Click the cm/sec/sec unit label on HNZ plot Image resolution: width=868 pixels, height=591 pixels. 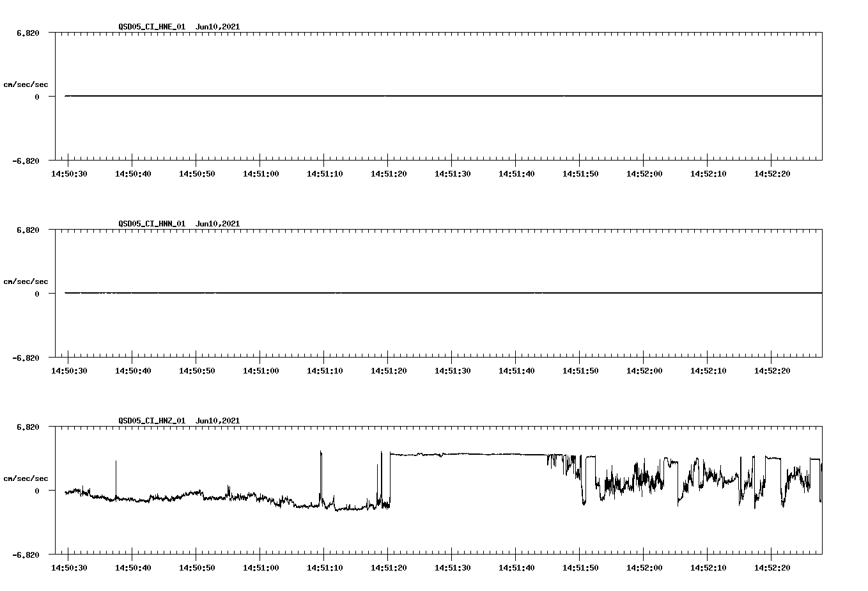coord(26,478)
